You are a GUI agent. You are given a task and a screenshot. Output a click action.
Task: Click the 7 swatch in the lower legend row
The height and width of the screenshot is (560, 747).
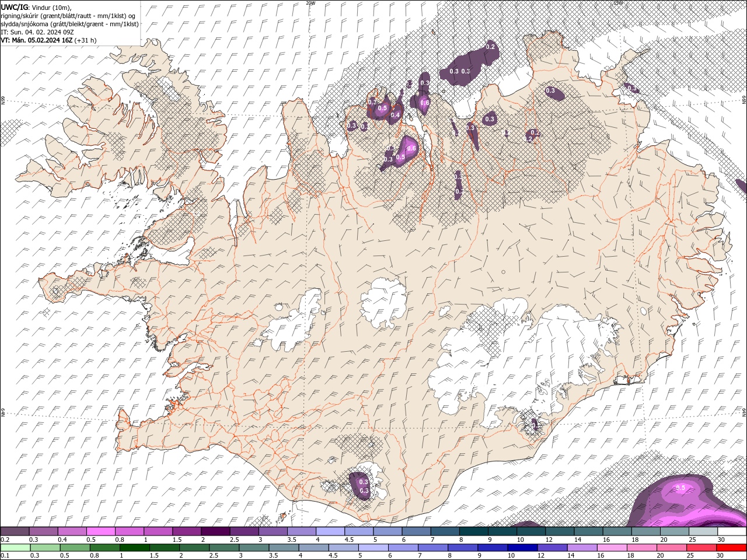click(432, 548)
